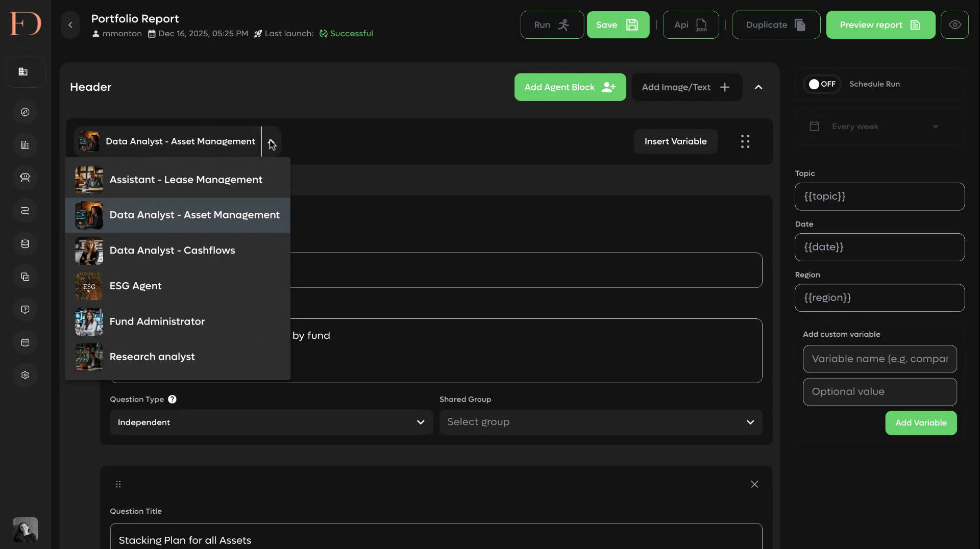Open the Every week frequency dropdown
980x549 pixels.
[885, 127]
